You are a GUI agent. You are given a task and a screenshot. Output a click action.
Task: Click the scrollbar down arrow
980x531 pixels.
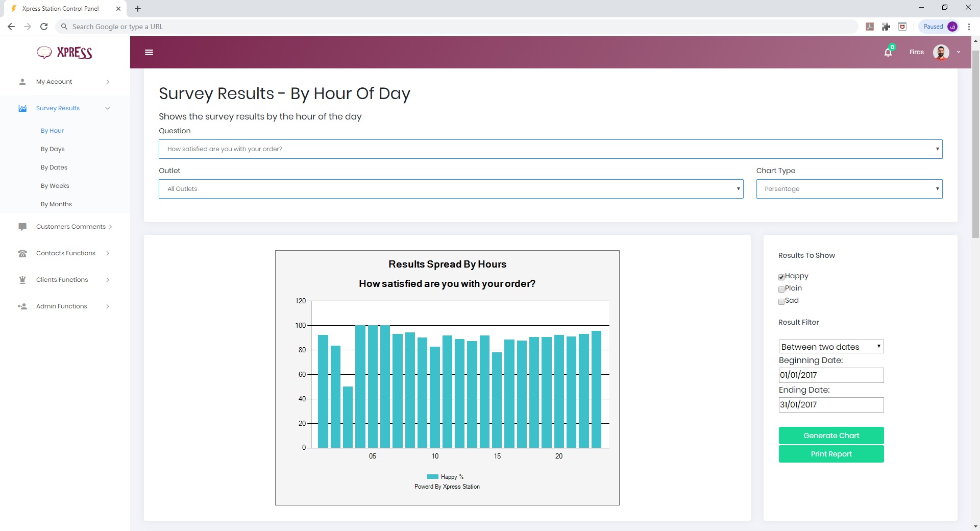coord(975,526)
